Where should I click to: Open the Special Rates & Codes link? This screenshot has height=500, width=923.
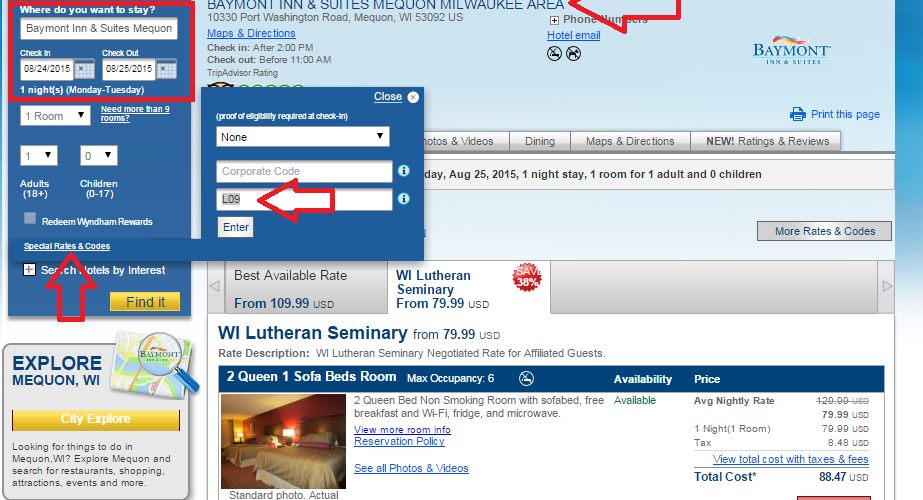point(67,246)
